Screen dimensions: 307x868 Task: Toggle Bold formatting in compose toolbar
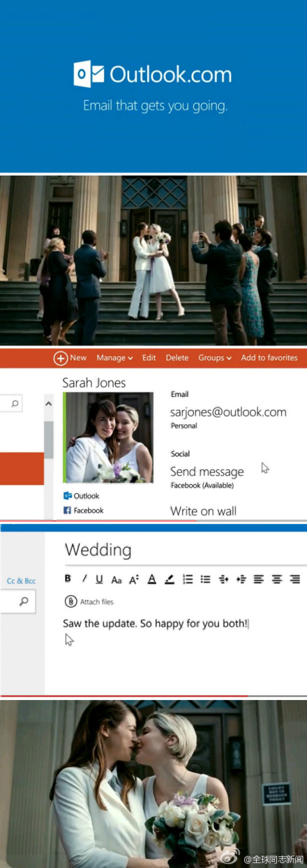(68, 578)
